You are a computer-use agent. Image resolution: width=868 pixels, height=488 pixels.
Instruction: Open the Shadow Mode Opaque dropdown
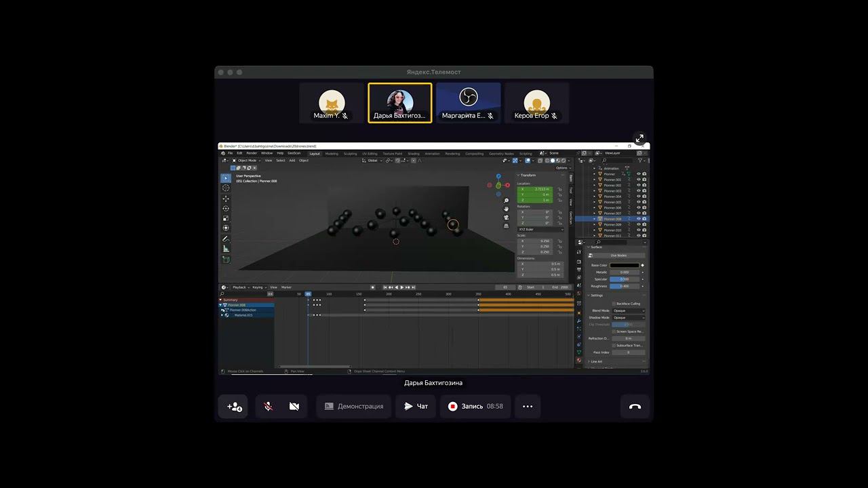[629, 317]
